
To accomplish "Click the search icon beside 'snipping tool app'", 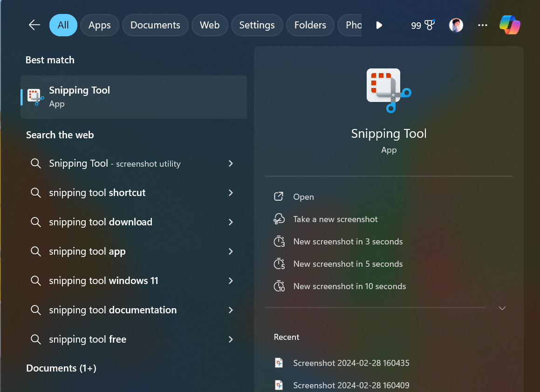I will pos(36,251).
